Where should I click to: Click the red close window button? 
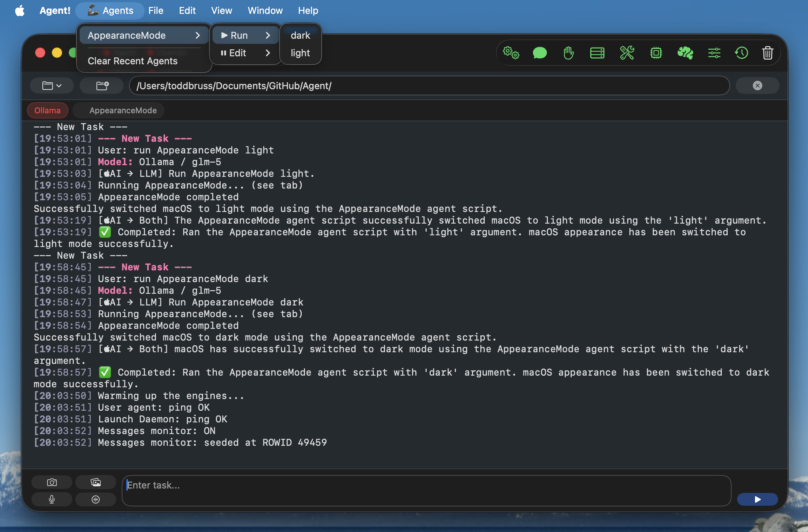tap(40, 53)
